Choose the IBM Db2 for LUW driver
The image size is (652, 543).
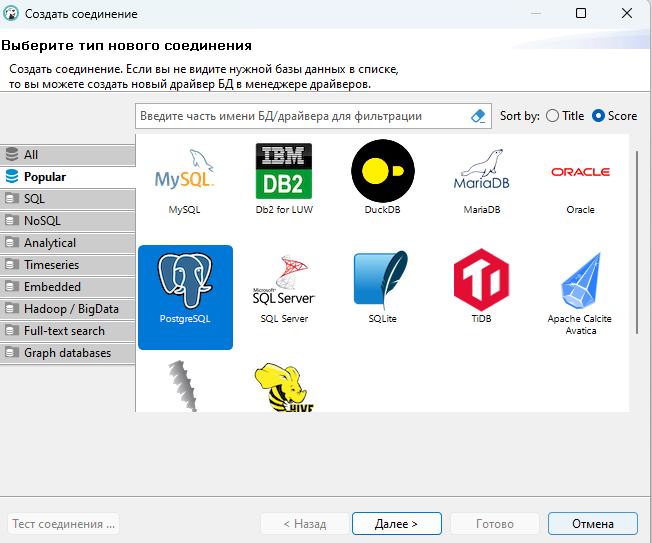(x=284, y=180)
